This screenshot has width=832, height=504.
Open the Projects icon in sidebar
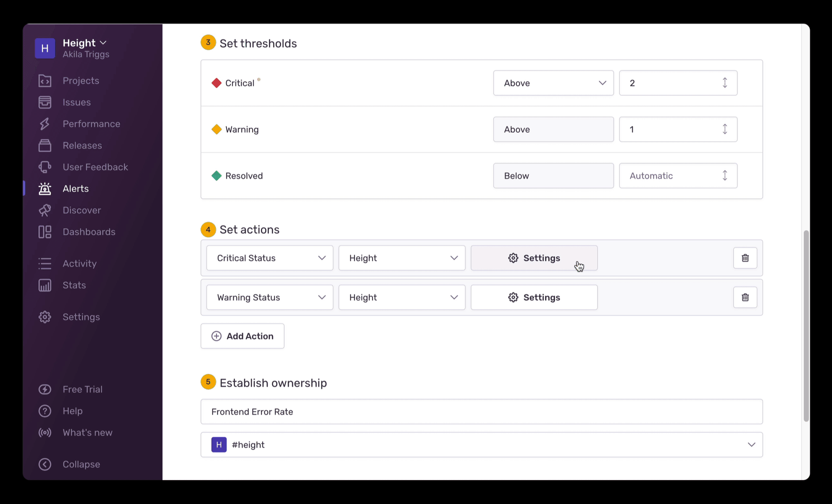pyautogui.click(x=45, y=81)
